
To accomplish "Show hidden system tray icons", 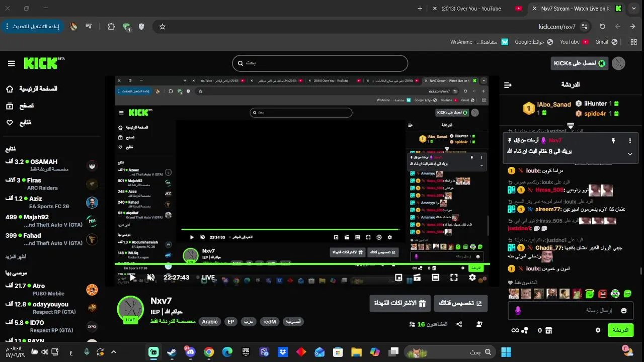I will click(114, 352).
